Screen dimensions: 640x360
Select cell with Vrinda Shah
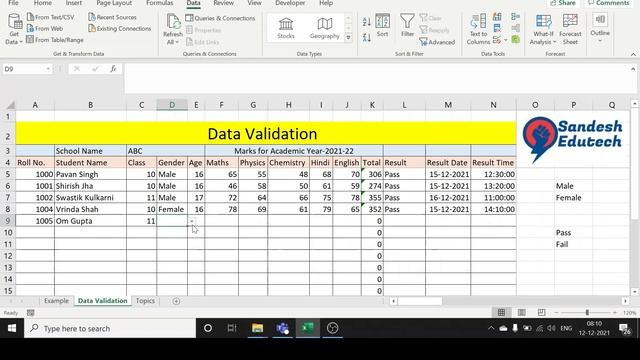click(x=90, y=209)
